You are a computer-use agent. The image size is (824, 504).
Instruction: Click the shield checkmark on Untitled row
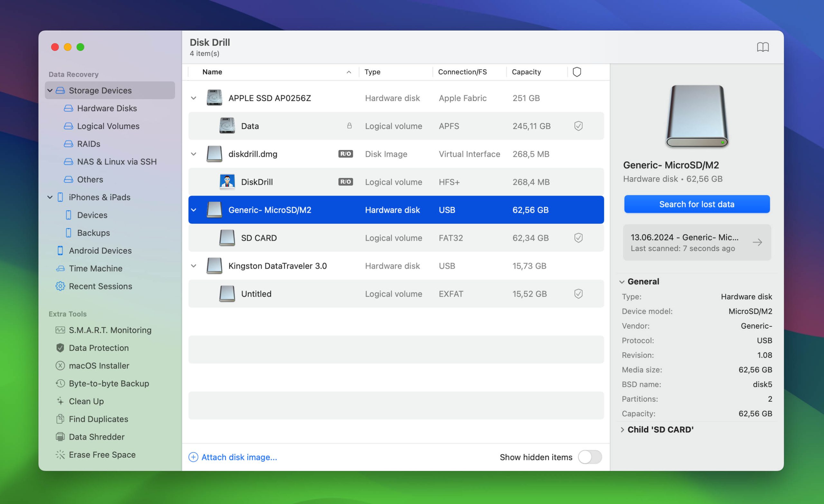[x=578, y=294]
